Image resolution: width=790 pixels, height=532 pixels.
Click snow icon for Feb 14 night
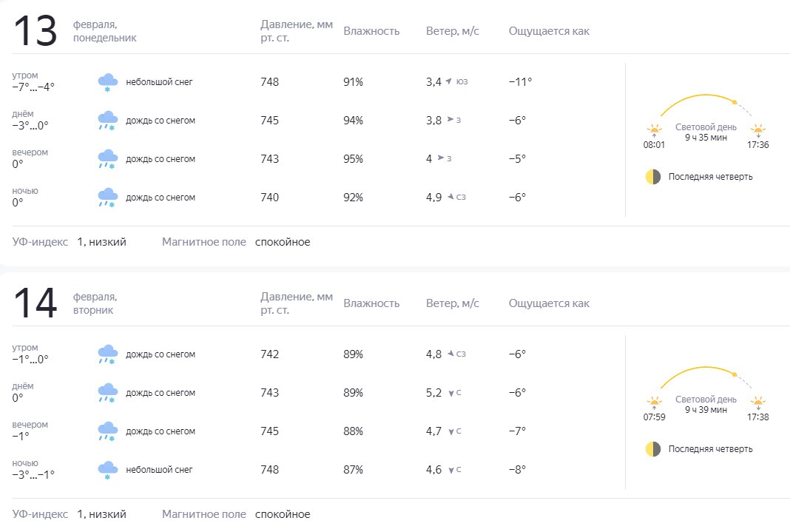point(108,470)
